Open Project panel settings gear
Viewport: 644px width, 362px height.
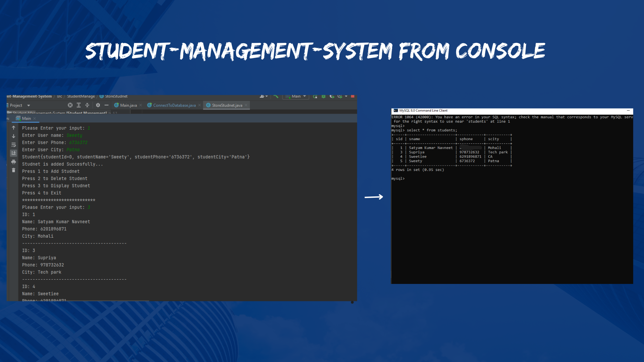(x=98, y=105)
